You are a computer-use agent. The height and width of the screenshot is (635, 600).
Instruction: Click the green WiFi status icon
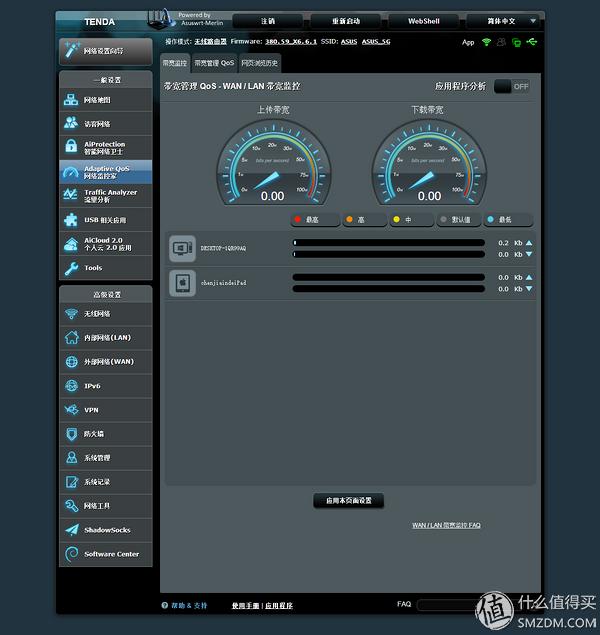point(486,42)
